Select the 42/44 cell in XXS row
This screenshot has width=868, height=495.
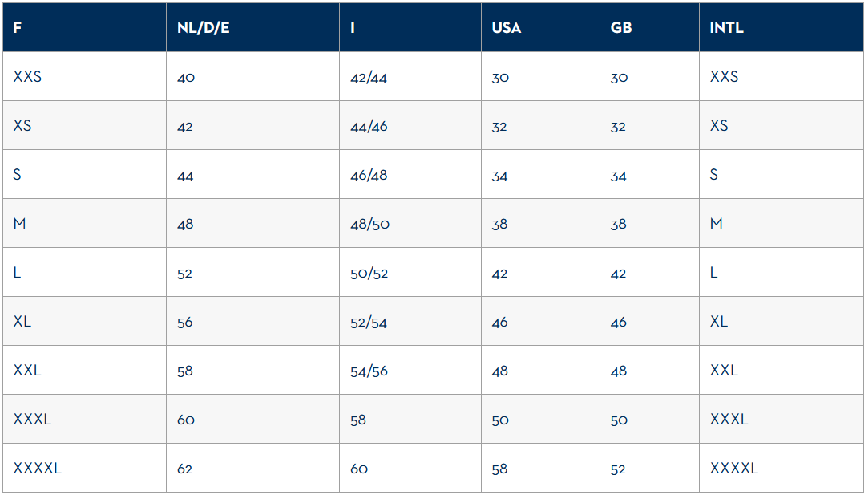[410, 76]
